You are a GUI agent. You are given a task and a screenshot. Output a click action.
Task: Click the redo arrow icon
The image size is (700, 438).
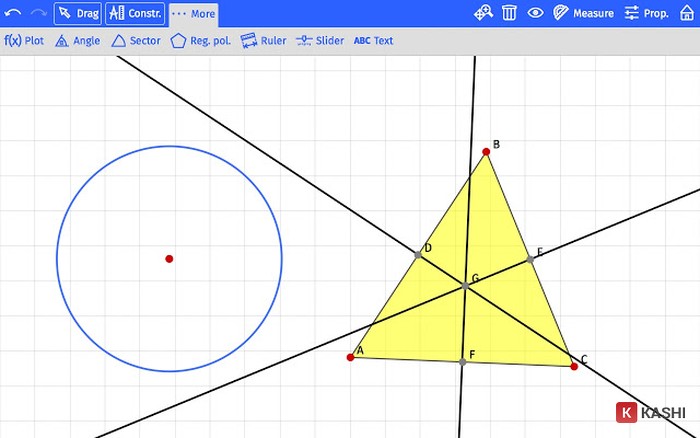[x=39, y=13]
